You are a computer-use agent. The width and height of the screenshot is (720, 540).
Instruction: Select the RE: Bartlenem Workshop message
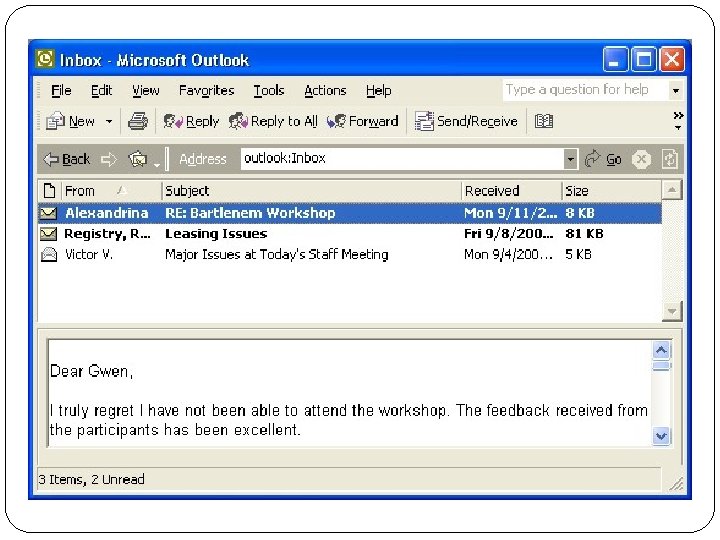[x=349, y=213]
